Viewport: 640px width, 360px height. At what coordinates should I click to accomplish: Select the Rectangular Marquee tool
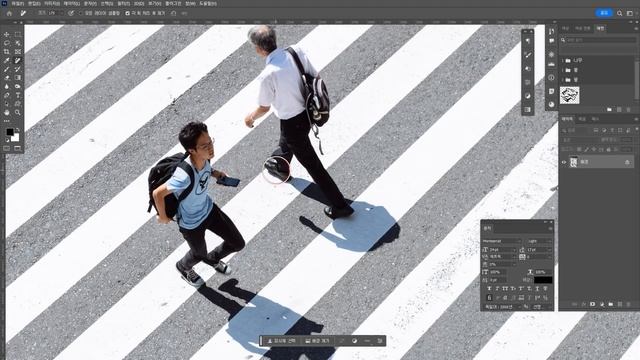tap(18, 35)
